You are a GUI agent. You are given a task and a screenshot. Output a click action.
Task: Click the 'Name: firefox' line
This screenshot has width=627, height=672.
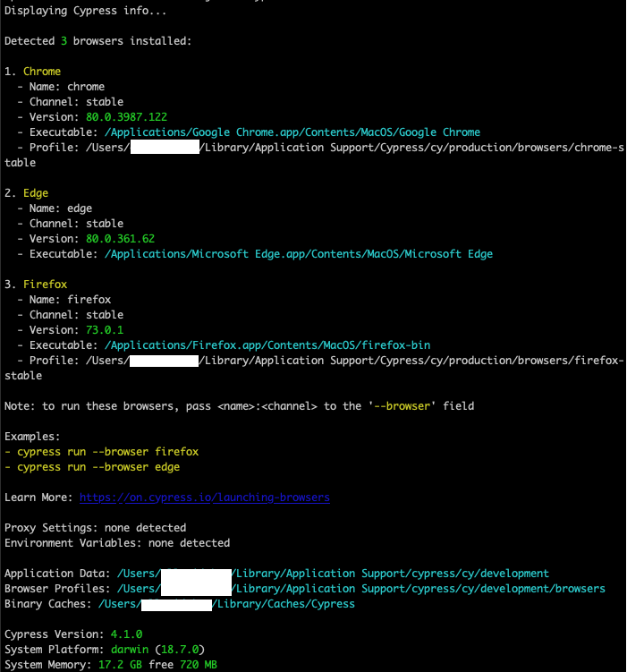[64, 300]
